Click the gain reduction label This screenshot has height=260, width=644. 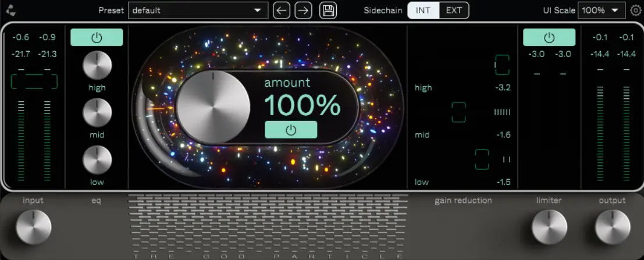pyautogui.click(x=463, y=201)
